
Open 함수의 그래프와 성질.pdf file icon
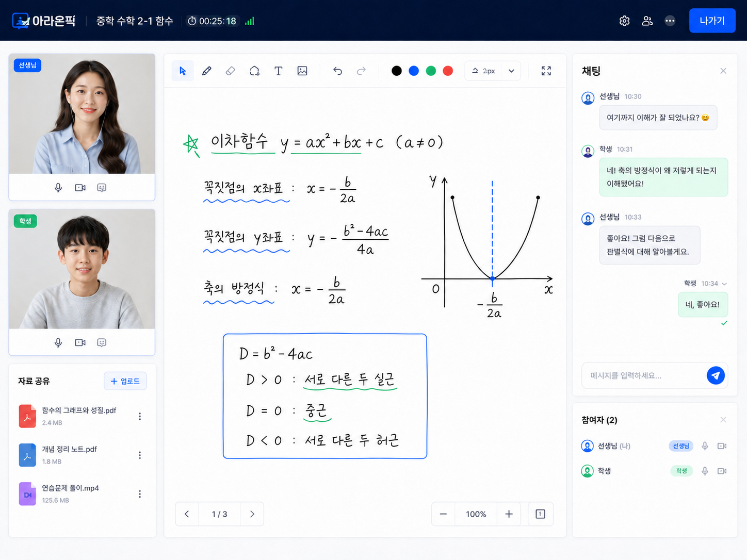[27, 416]
